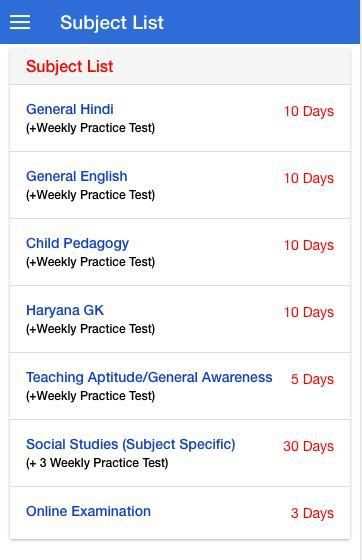
Task: Click 10 Days label beside Child Pedagogy
Action: pos(309,245)
